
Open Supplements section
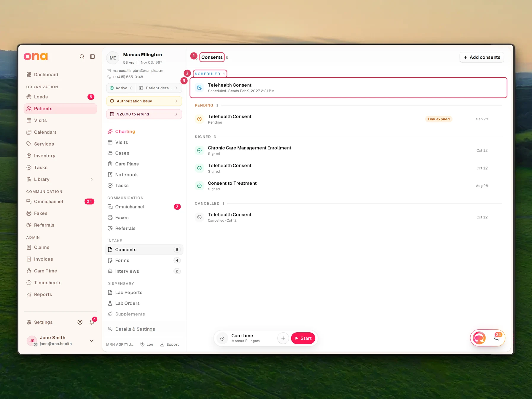(x=144, y=314)
